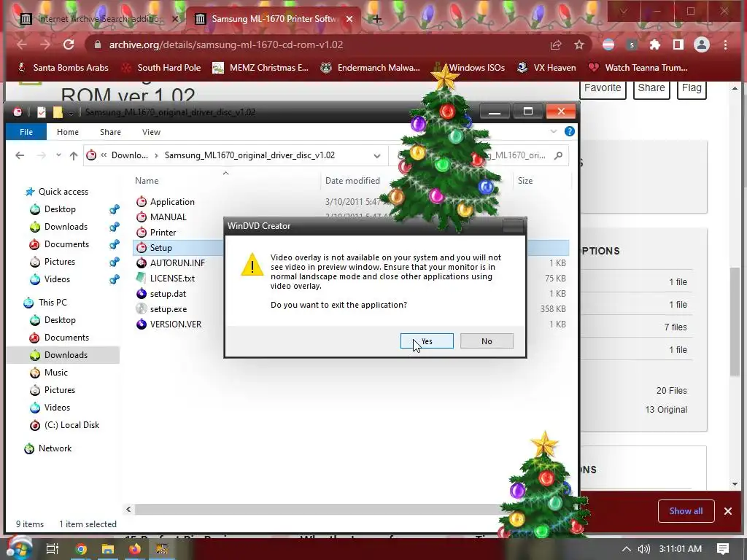Viewport: 747px width, 560px height.
Task: Open the volume control in tray
Action: 643,549
